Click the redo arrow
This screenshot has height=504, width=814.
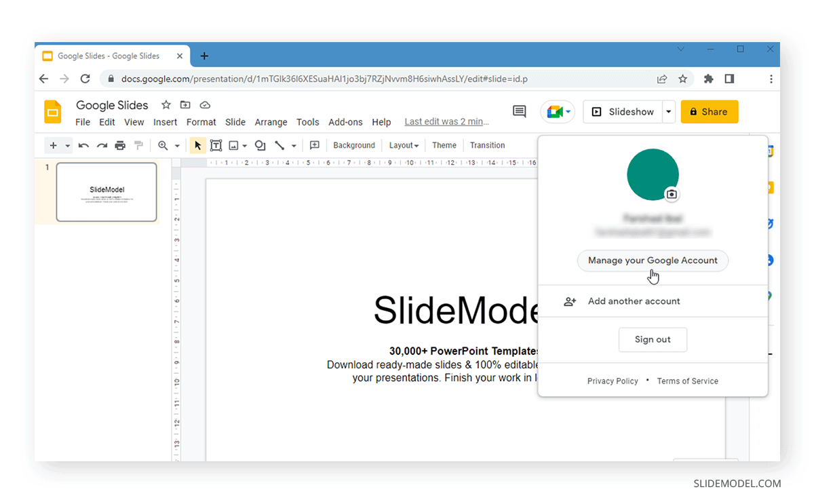[102, 145]
